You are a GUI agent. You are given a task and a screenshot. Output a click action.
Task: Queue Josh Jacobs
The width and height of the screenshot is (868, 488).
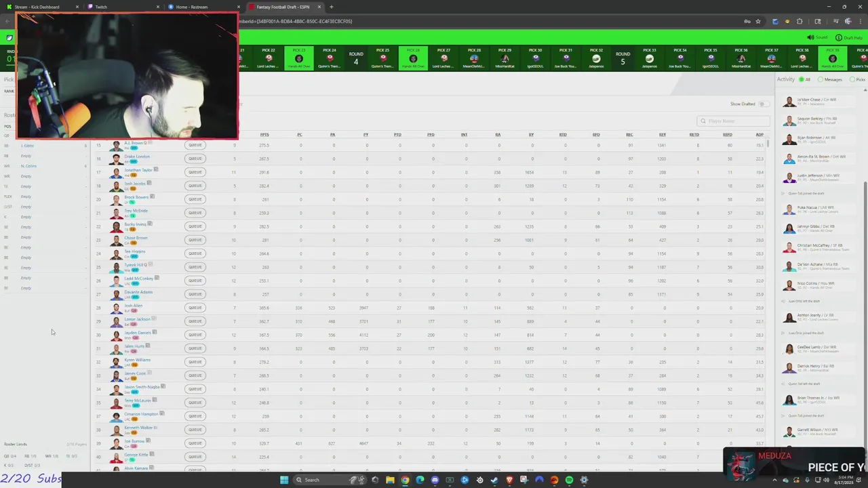tap(195, 186)
